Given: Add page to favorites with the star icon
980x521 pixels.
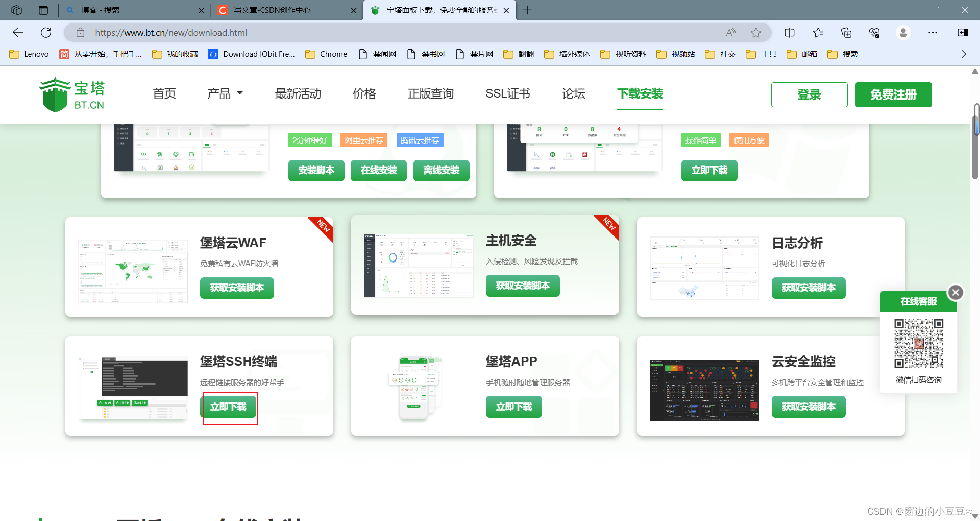Looking at the screenshot, I should [x=756, y=33].
